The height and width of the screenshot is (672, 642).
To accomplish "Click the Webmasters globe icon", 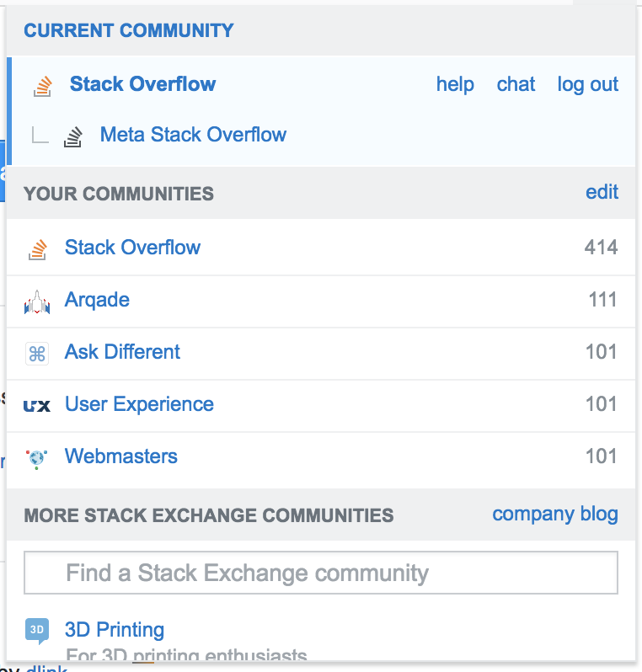I will [36, 459].
